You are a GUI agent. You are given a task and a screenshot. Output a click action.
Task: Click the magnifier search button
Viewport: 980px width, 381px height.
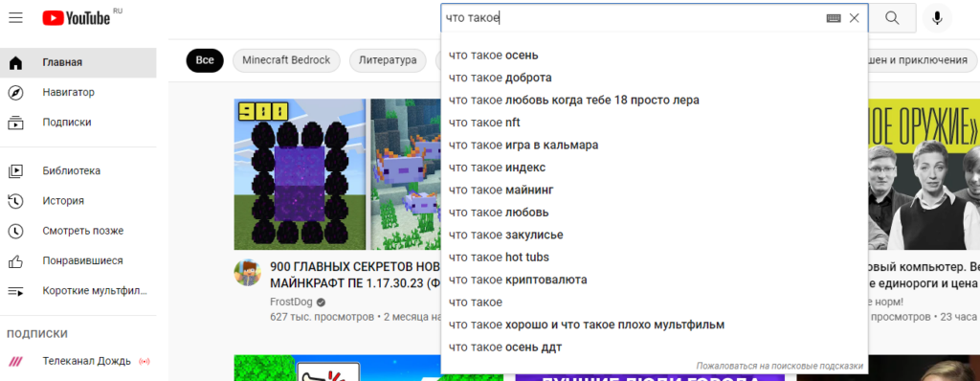click(x=893, y=19)
